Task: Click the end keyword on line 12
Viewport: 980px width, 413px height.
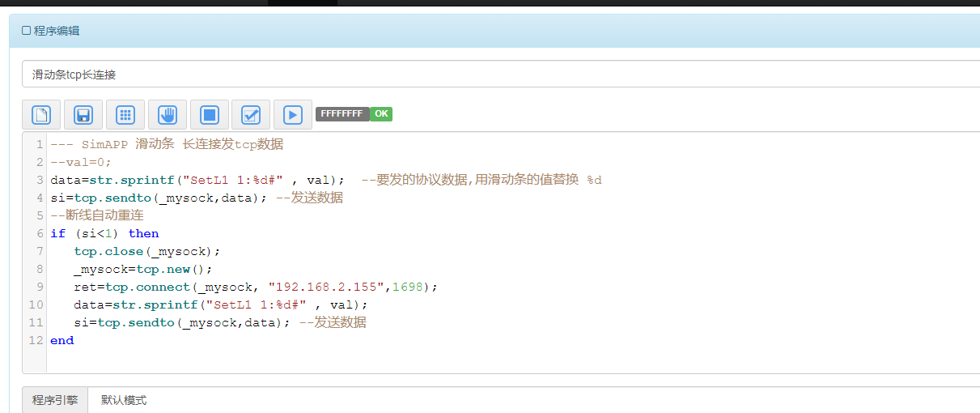Action: (x=62, y=340)
